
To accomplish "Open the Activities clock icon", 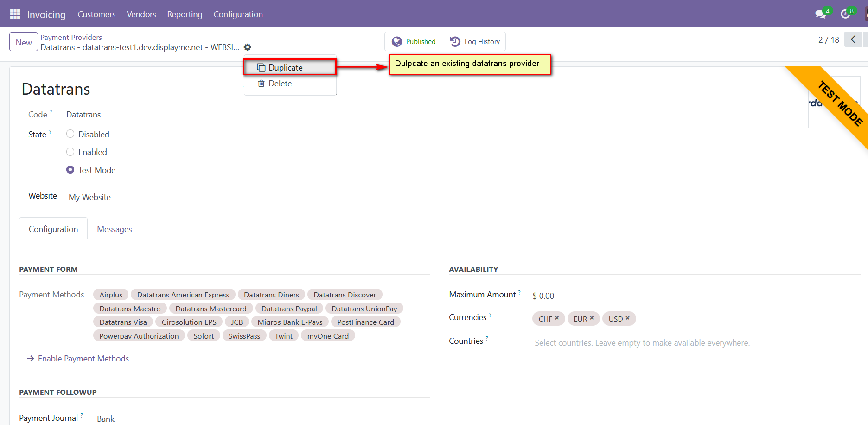I will tap(845, 13).
